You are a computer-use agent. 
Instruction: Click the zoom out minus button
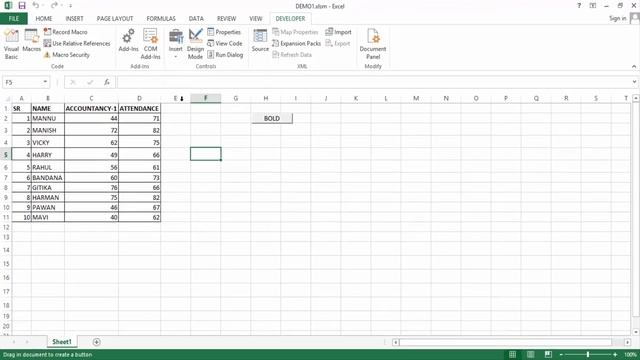pos(562,355)
